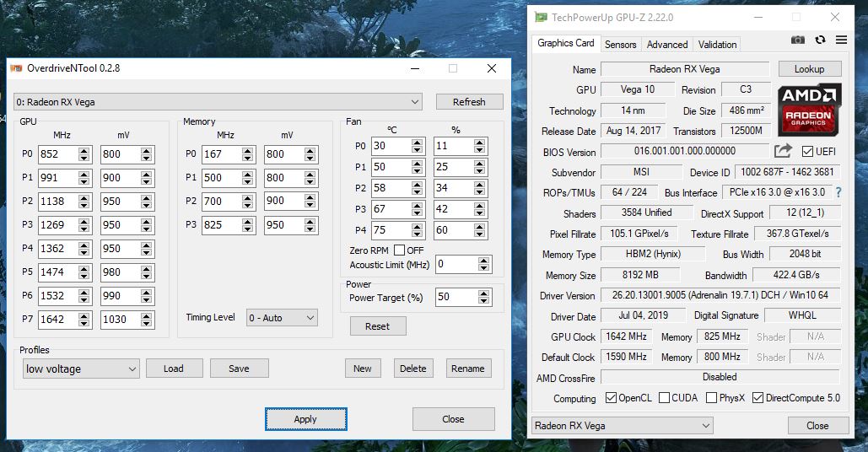The image size is (868, 452).
Task: Click the GPU Clock 1642 MHz value
Action: tap(626, 336)
